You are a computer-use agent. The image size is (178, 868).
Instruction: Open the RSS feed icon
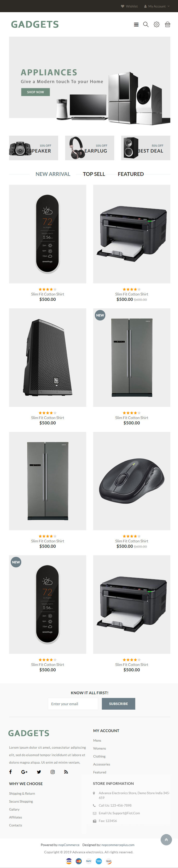coord(66,772)
